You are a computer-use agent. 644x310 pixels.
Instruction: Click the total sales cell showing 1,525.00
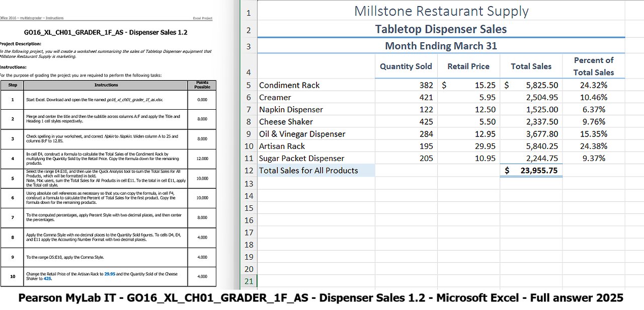tap(531, 109)
